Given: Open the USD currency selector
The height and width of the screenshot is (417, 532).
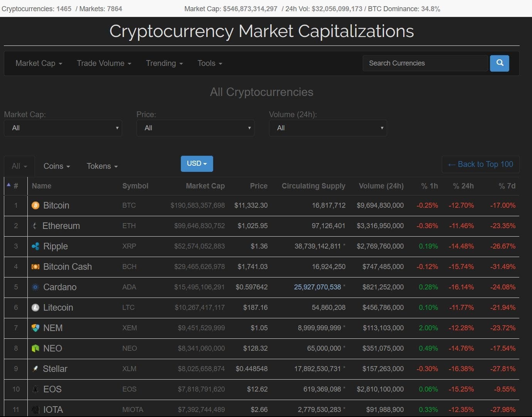Looking at the screenshot, I should tap(197, 163).
